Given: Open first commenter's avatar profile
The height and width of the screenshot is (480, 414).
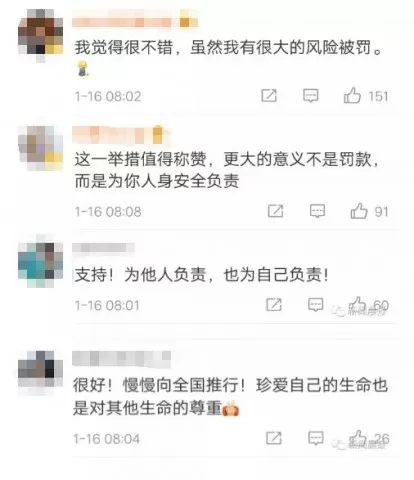Looking at the screenshot, I should point(40,36).
